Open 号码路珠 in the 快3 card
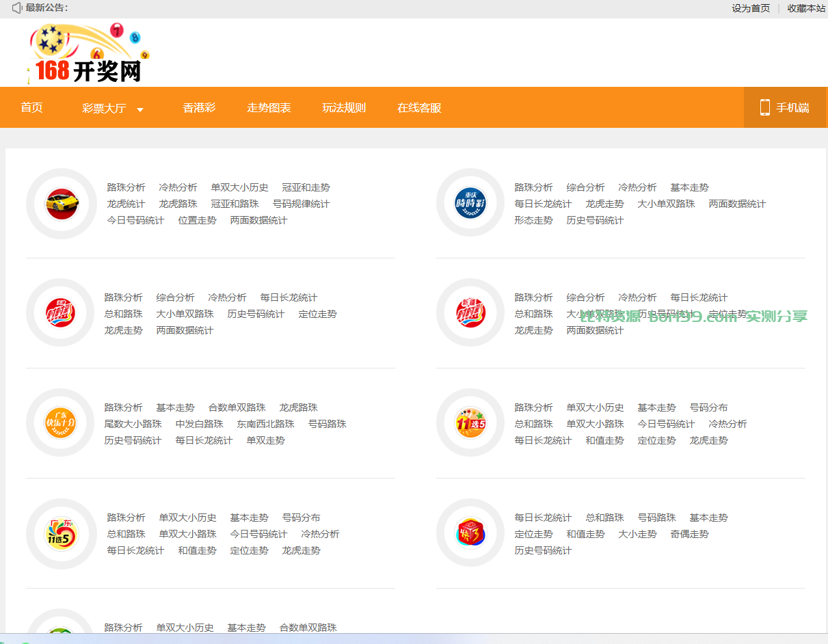 pyautogui.click(x=656, y=518)
